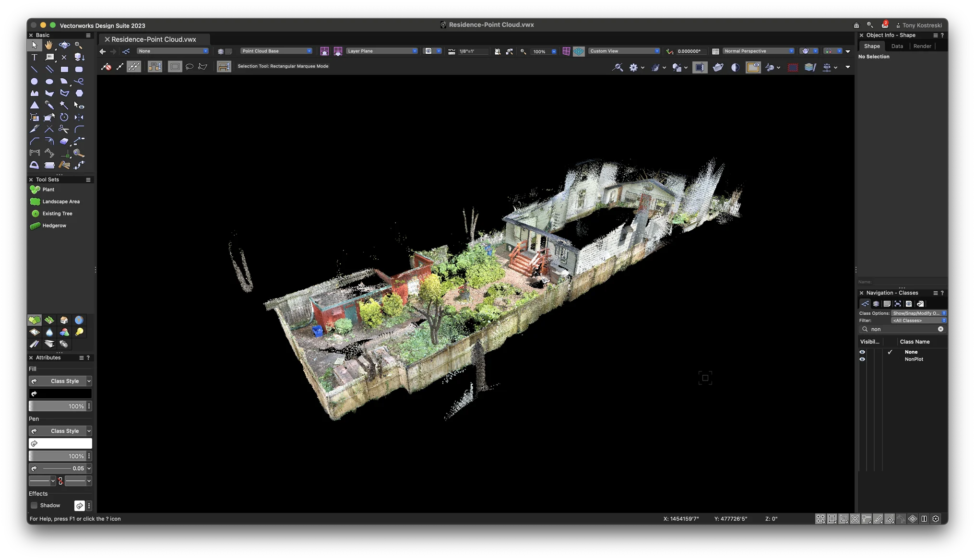Enable the Shadow checkbox
The image size is (975, 560).
coord(34,505)
